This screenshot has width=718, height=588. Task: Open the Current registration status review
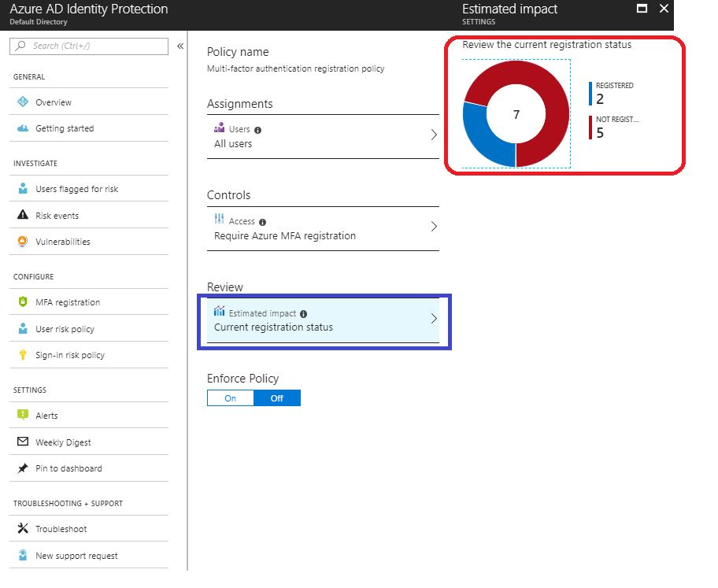[323, 320]
